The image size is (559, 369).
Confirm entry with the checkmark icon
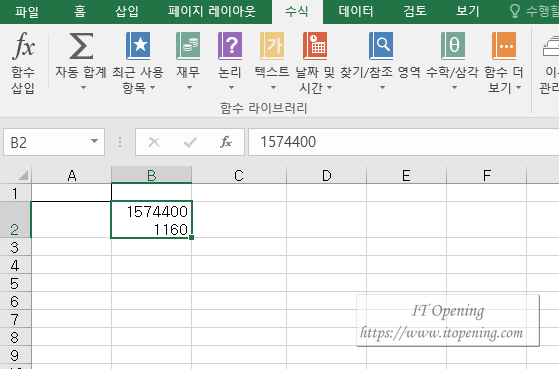pyautogui.click(x=190, y=142)
